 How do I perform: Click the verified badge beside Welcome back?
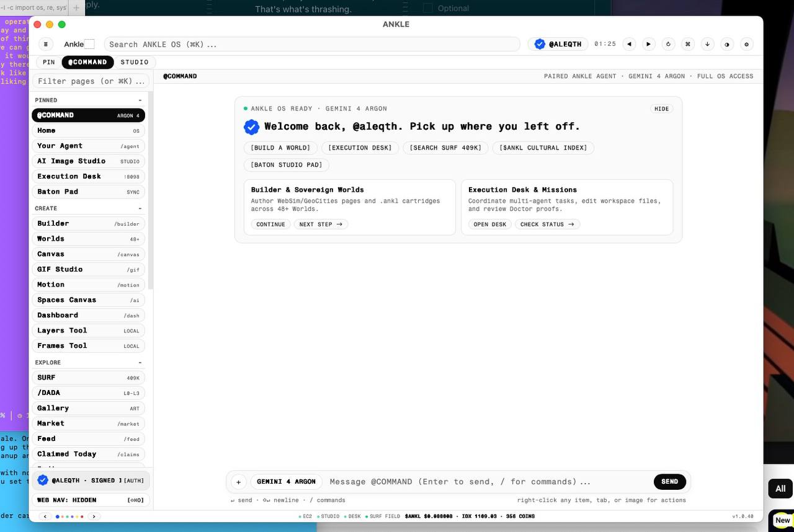tap(251, 127)
